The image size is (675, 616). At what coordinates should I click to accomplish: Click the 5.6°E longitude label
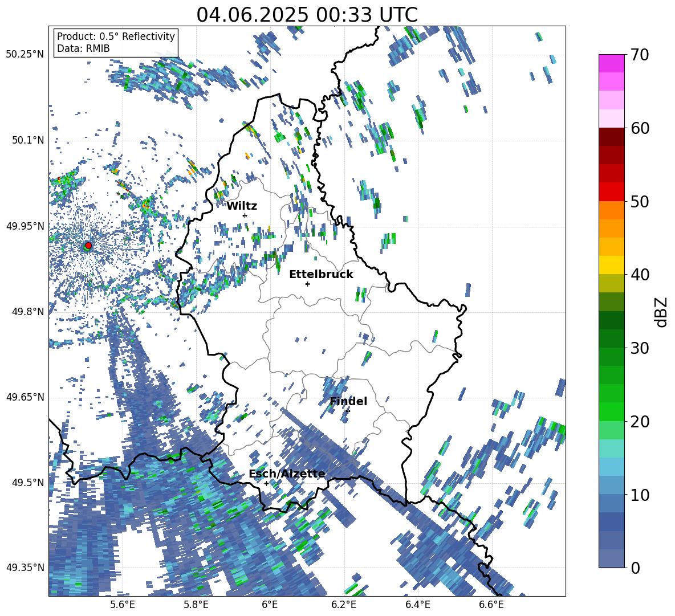pos(123,605)
